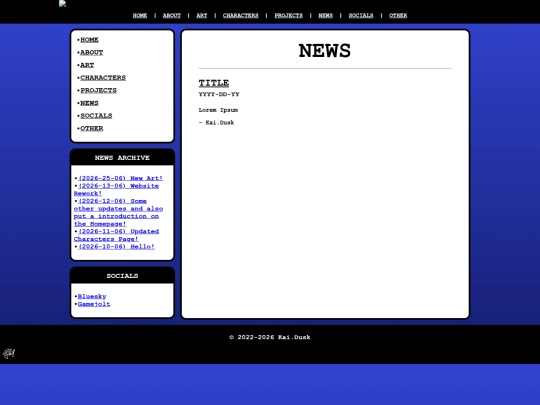The width and height of the screenshot is (540, 405).
Task: Go to NEWS from the sidebar list
Action: pyautogui.click(x=89, y=103)
